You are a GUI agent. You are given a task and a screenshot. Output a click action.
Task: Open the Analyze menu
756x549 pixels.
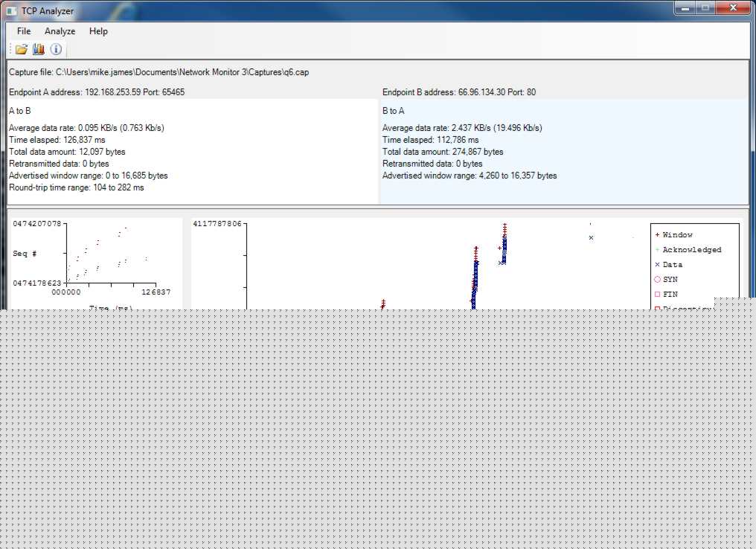60,31
